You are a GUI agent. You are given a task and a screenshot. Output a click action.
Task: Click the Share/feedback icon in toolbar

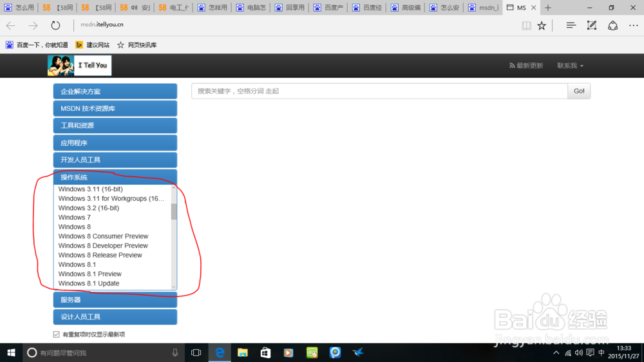point(613,26)
